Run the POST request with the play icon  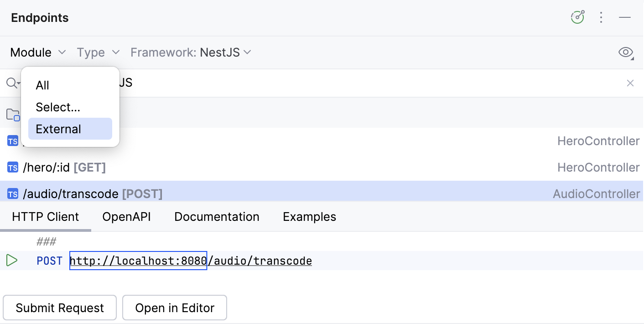point(12,261)
